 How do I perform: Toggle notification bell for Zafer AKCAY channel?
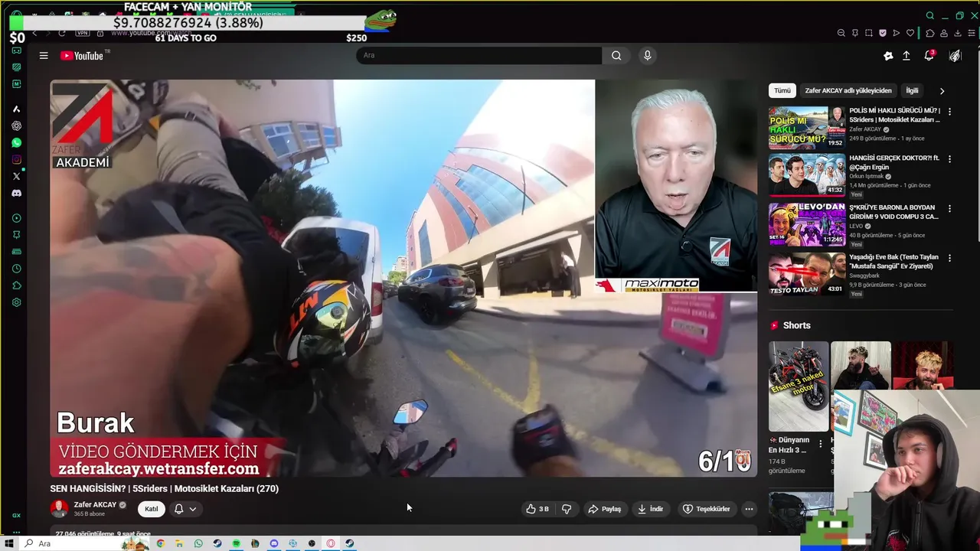coord(178,509)
